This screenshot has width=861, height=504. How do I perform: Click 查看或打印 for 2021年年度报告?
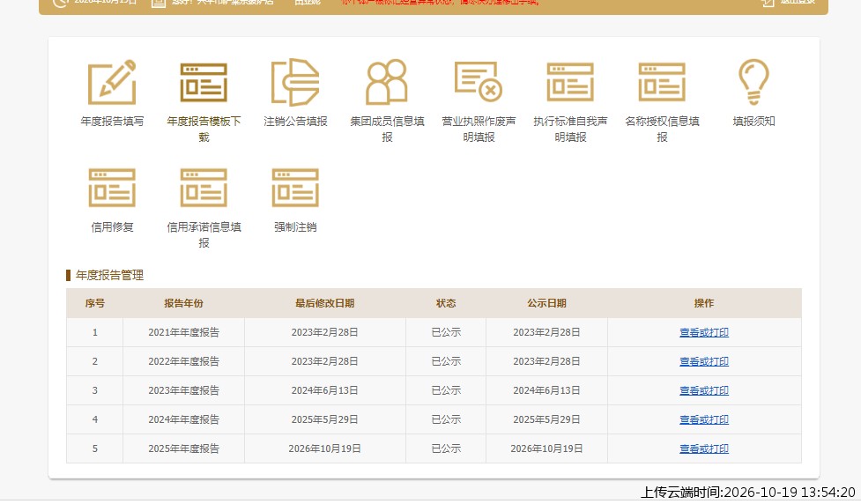pyautogui.click(x=704, y=332)
